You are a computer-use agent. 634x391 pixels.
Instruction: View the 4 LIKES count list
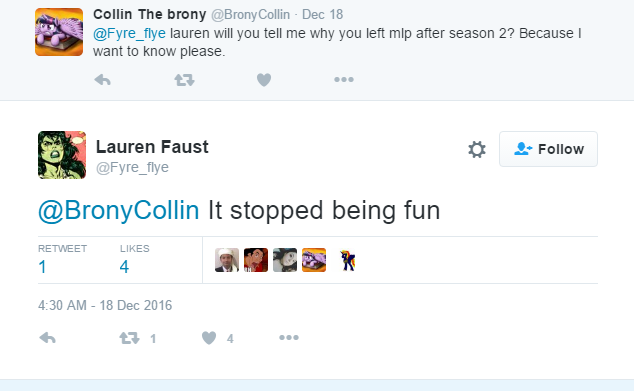pyautogui.click(x=134, y=260)
